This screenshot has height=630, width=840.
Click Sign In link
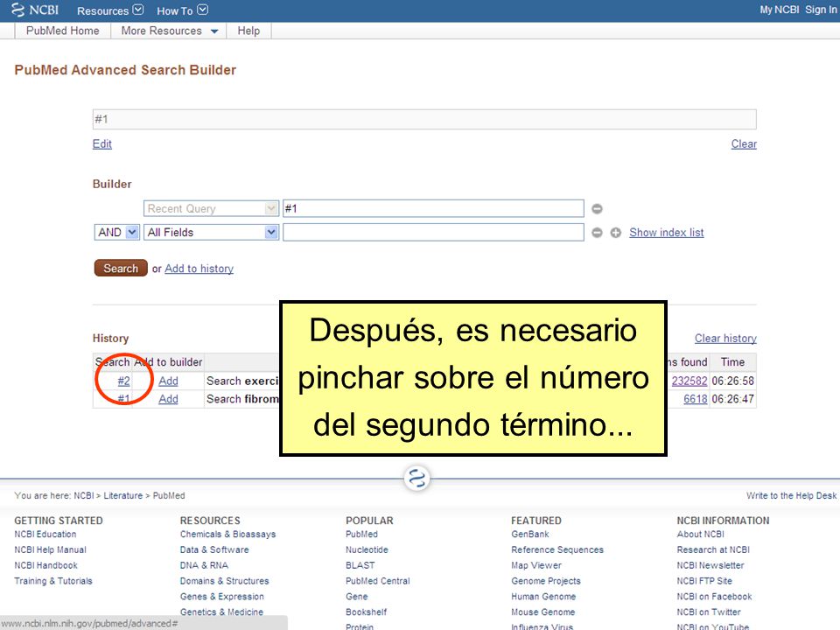(x=821, y=10)
